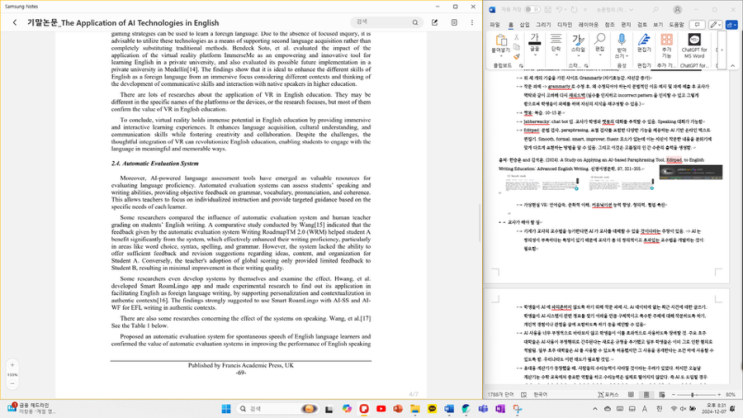Collapse the Word ribbon
Image resolution: width=743 pixels, height=418 pixels.
pos(733,65)
